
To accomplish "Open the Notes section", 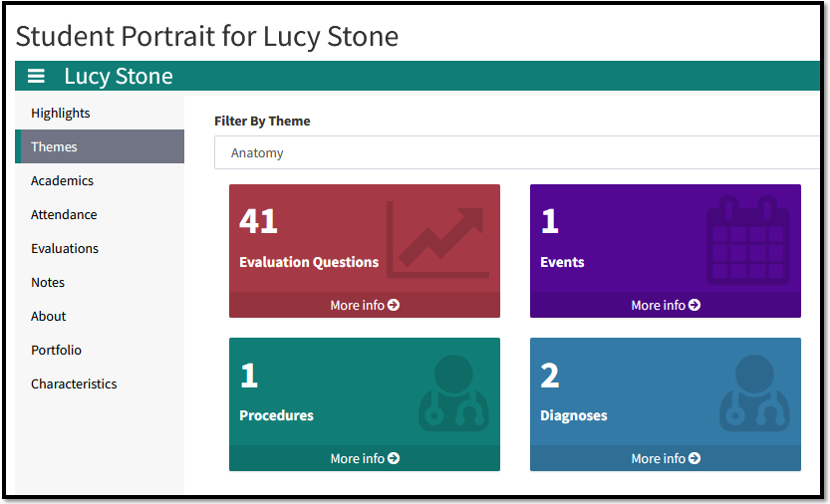I will [100, 282].
